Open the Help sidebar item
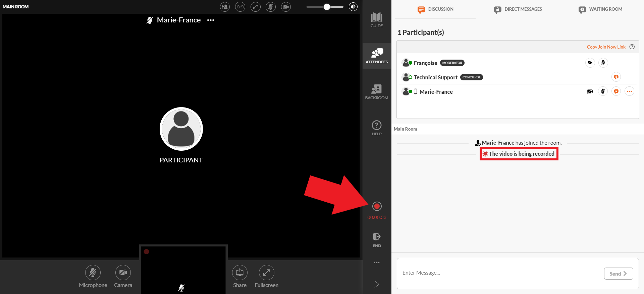Screen dimensions: 644x294 tap(377, 128)
